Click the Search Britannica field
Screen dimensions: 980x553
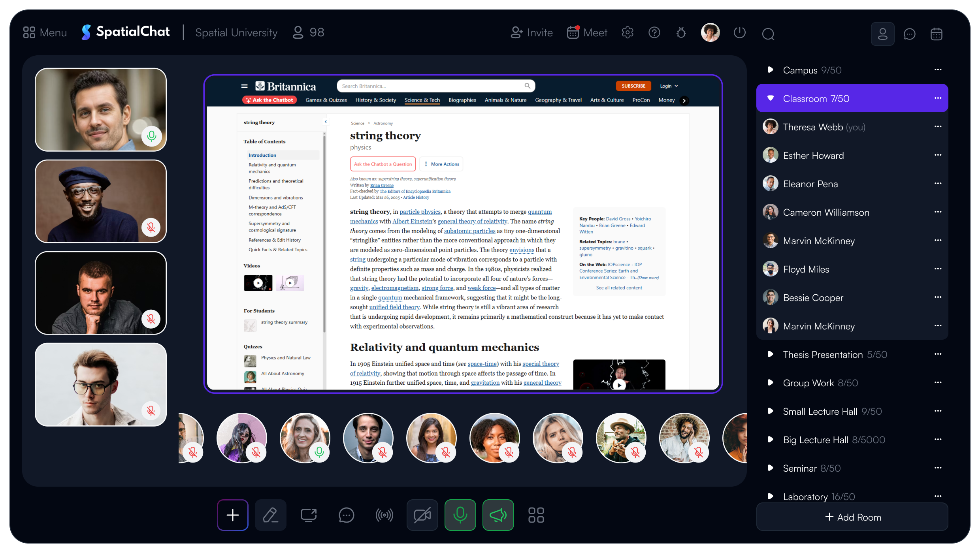coord(435,86)
